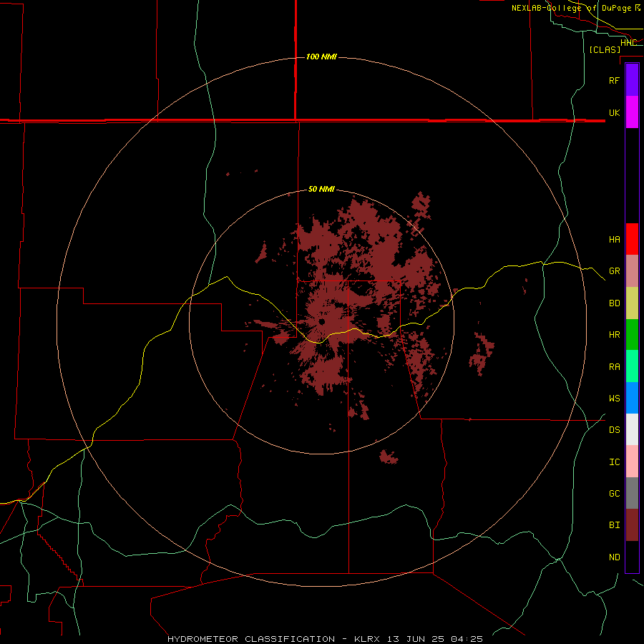Click the 13 JUN 25 date stamp

(415, 639)
